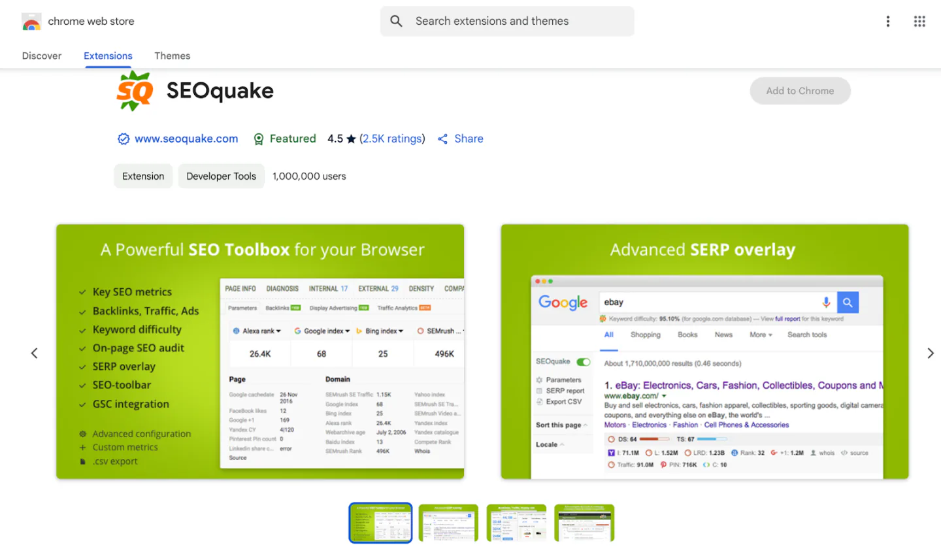Screen dimensions: 941x560
Task: Go to next screenshot with right arrow
Action: 931,353
